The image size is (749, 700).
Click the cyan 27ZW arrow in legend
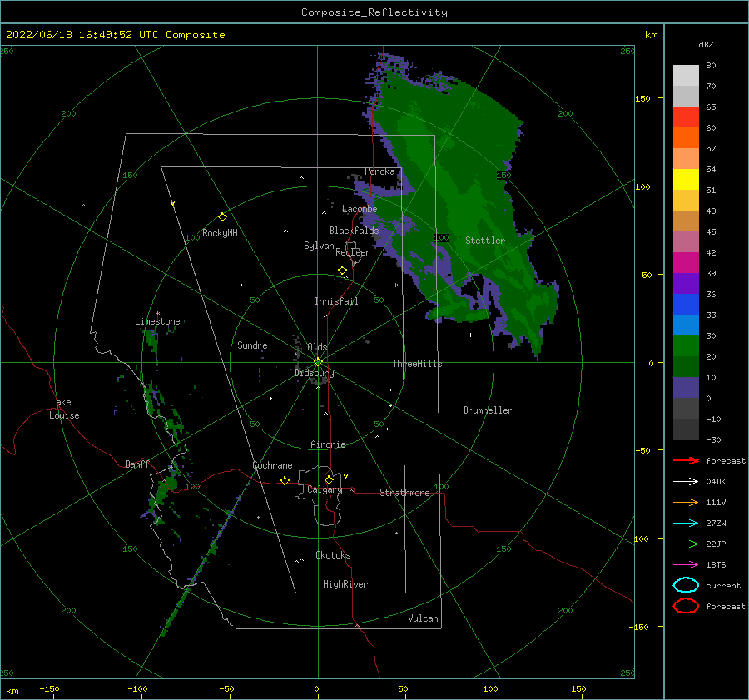pos(686,524)
